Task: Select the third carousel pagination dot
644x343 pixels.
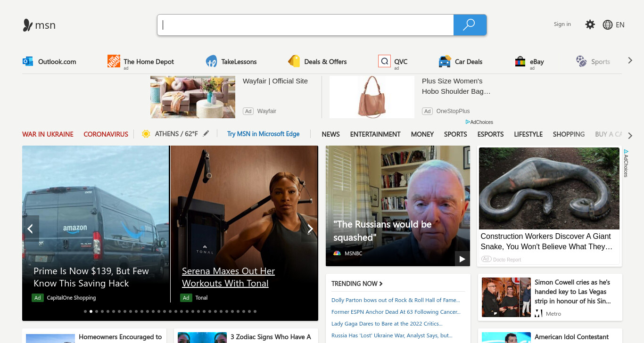Action: [97, 311]
